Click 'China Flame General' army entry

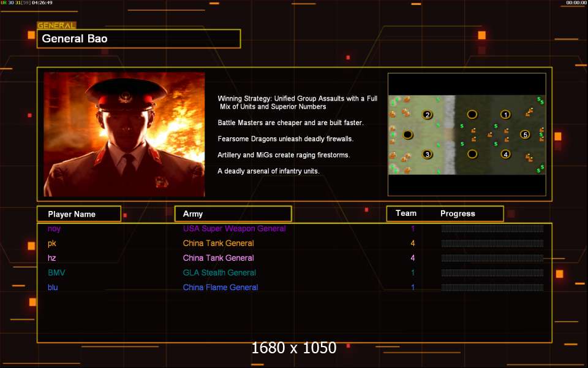221,287
